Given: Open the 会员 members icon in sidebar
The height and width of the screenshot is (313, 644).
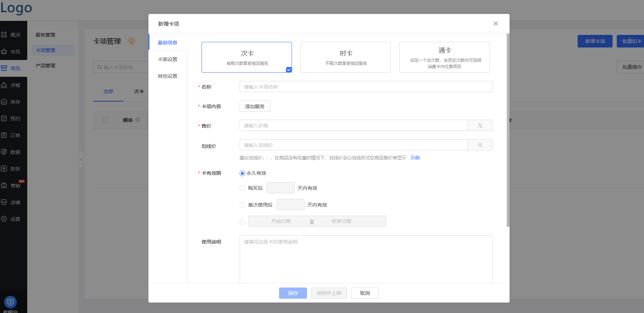Looking at the screenshot, I should pyautogui.click(x=4, y=52).
